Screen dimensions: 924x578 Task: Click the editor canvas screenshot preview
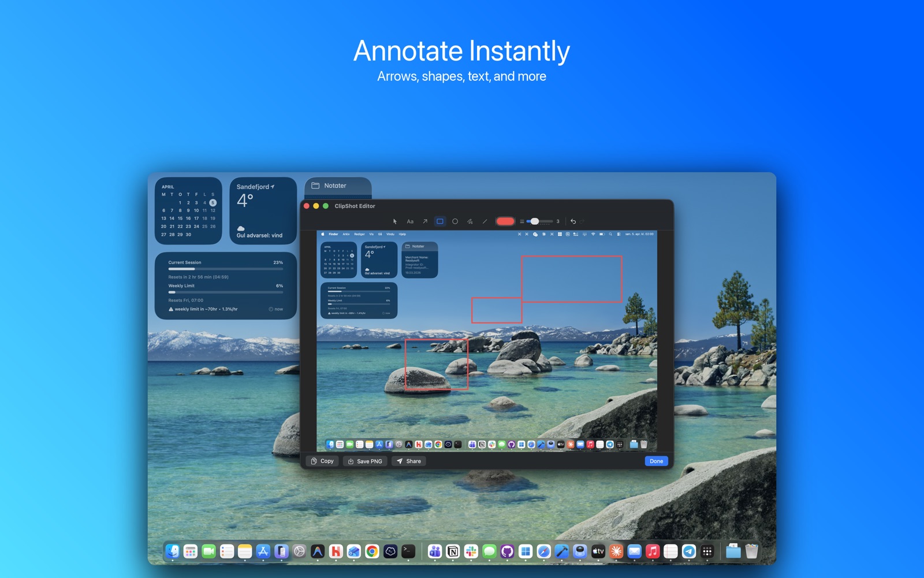pos(487,341)
